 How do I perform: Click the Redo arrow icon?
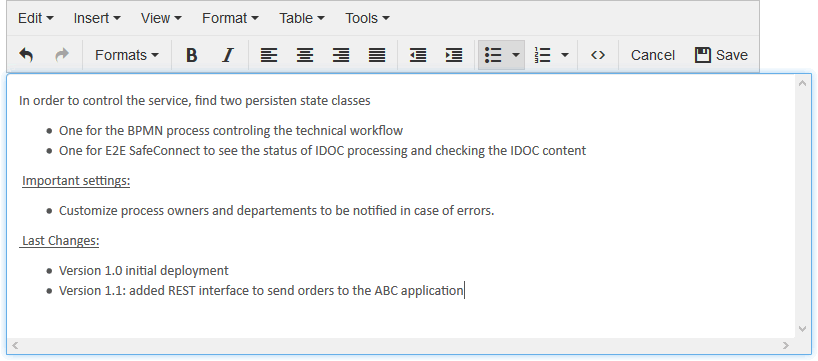[x=62, y=55]
